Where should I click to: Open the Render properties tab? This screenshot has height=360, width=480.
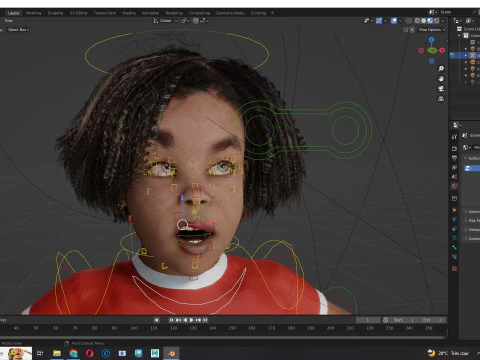click(x=454, y=149)
